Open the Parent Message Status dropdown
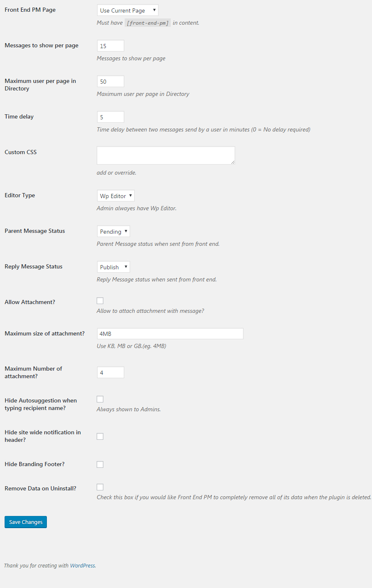372x588 pixels. (113, 232)
